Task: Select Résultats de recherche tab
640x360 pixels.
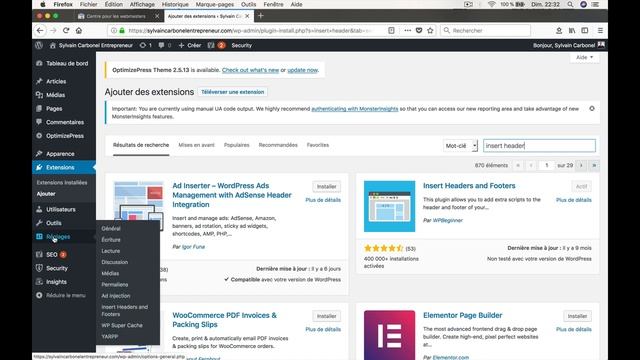Action: (141, 145)
